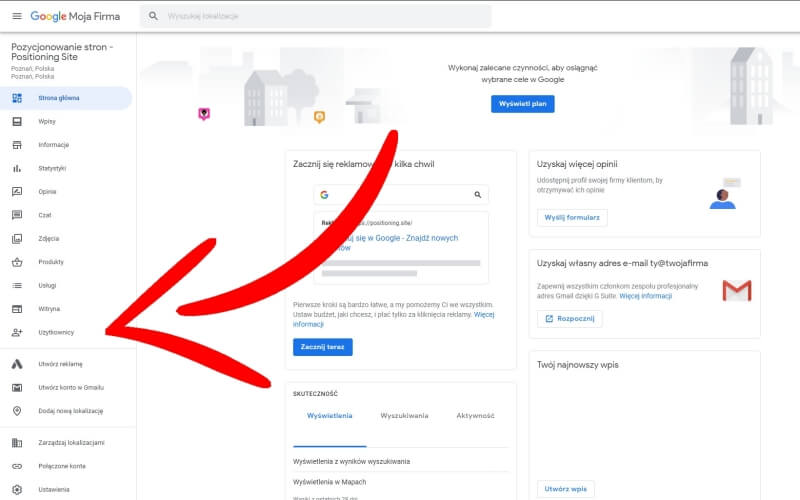Click Wyświetlenia z wyników wyszukiwania row
Screen dimensions: 800x500
[x=401, y=461]
